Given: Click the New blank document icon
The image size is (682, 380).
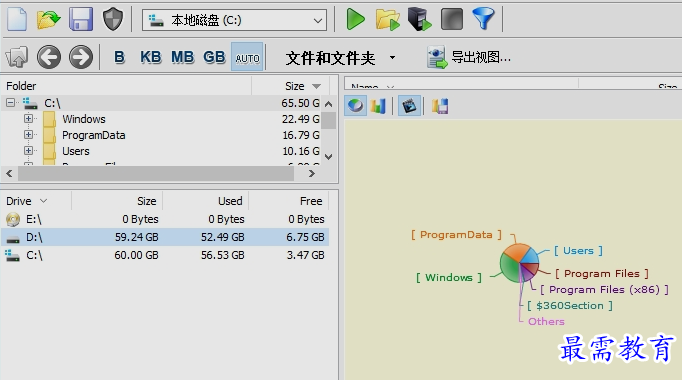Looking at the screenshot, I should (17, 20).
